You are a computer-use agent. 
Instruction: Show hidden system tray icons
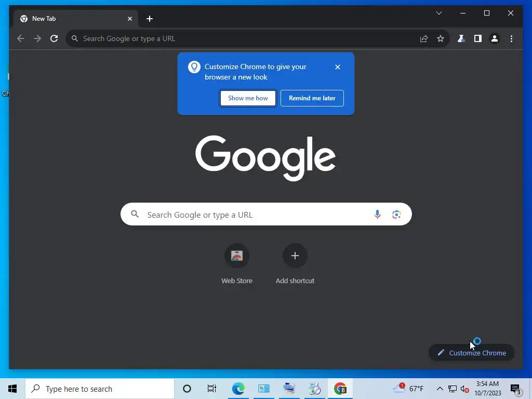point(440,389)
